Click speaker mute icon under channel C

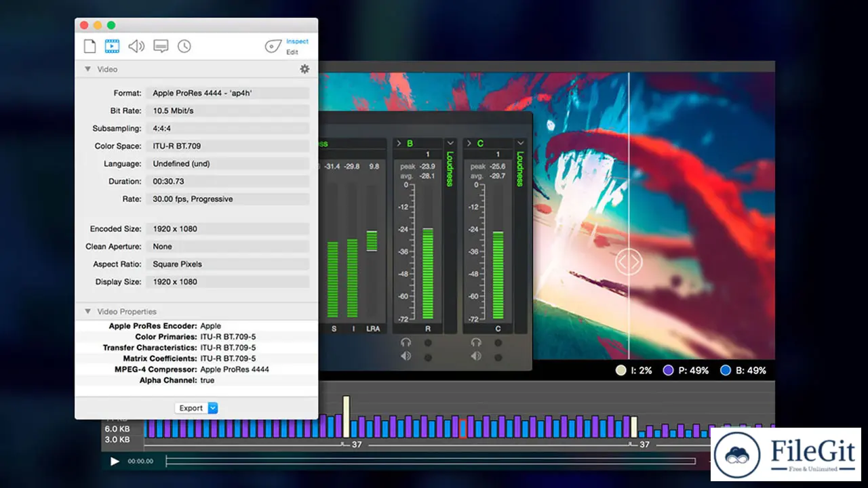(x=477, y=356)
